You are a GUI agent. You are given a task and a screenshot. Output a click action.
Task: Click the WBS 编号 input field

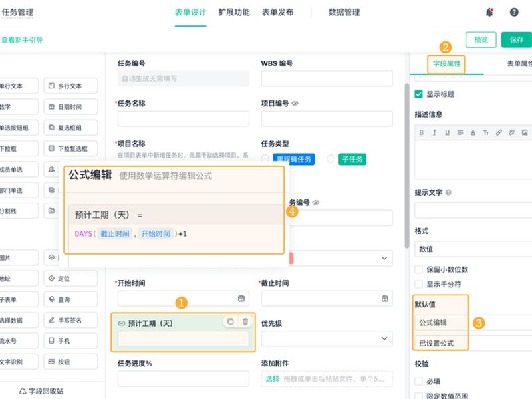[x=327, y=78]
